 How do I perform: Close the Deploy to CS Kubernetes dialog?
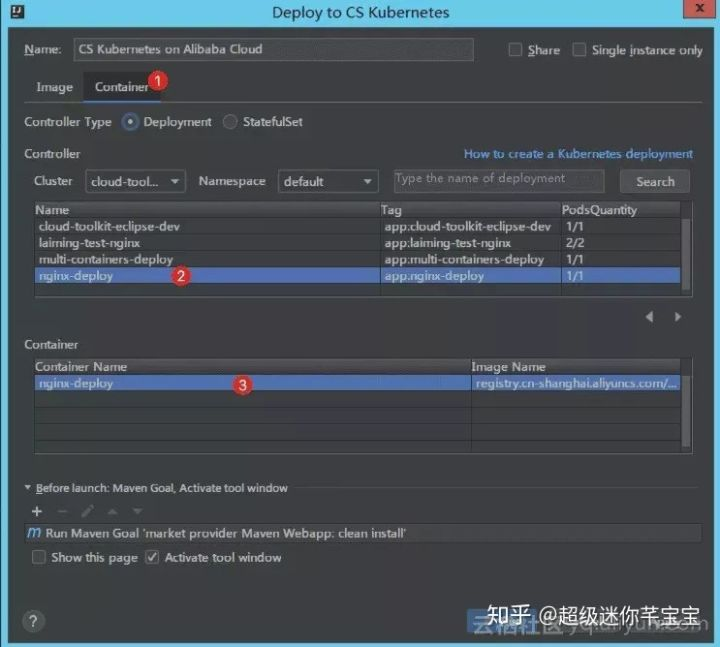click(699, 8)
